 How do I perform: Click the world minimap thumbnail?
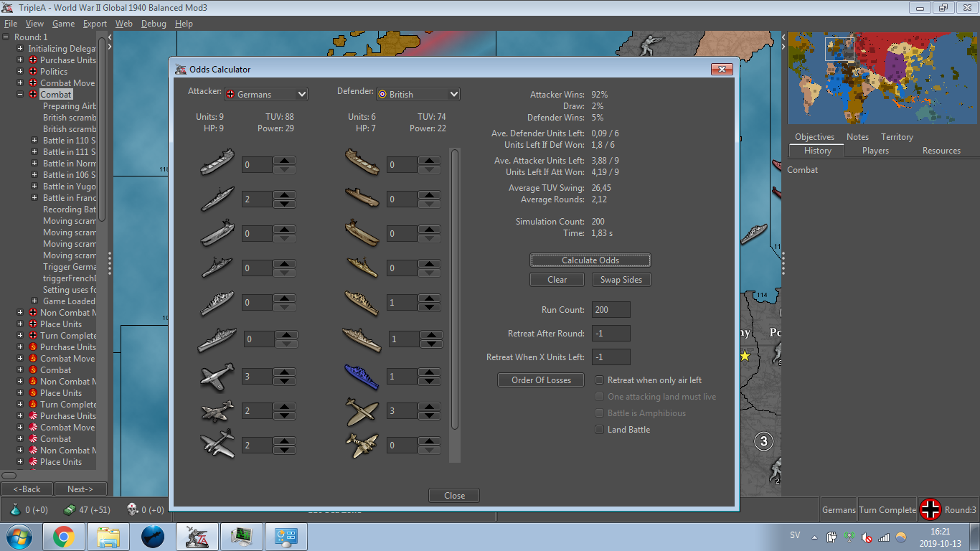(884, 78)
